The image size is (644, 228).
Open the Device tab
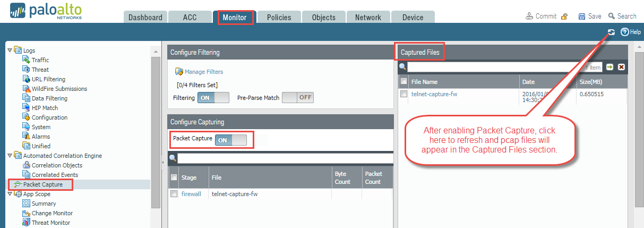(413, 17)
